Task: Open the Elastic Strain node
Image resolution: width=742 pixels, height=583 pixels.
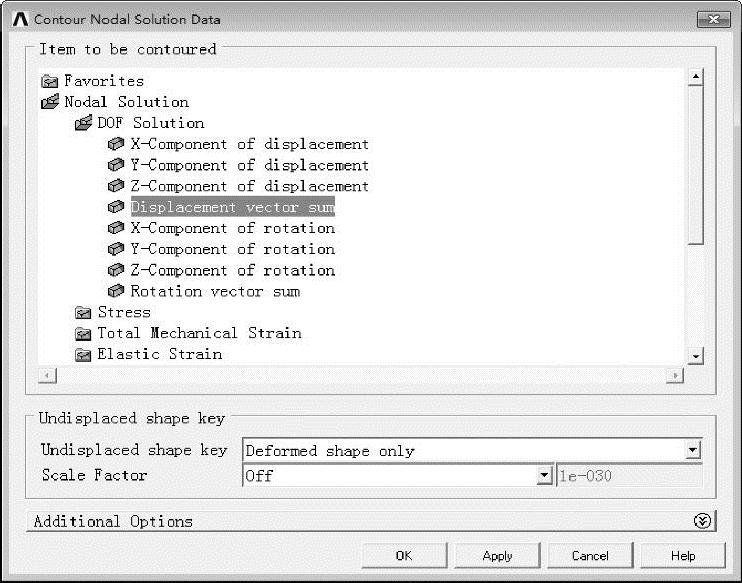Action: point(159,354)
